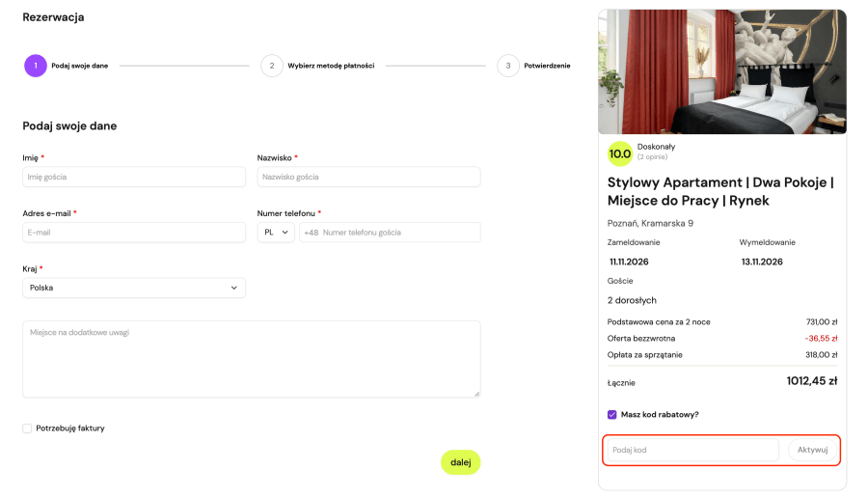Click the (2 opinie) reviews text
Screen dimensions: 868x498
point(652,157)
